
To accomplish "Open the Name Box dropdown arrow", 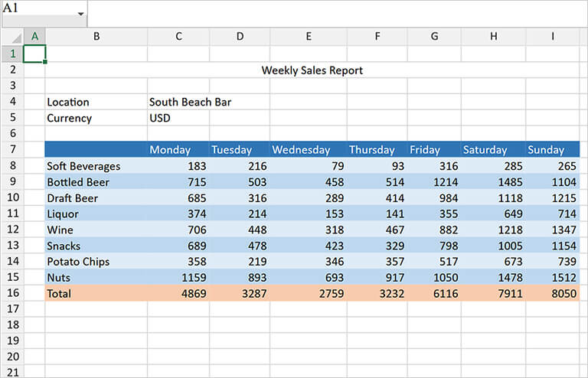I will (x=80, y=15).
